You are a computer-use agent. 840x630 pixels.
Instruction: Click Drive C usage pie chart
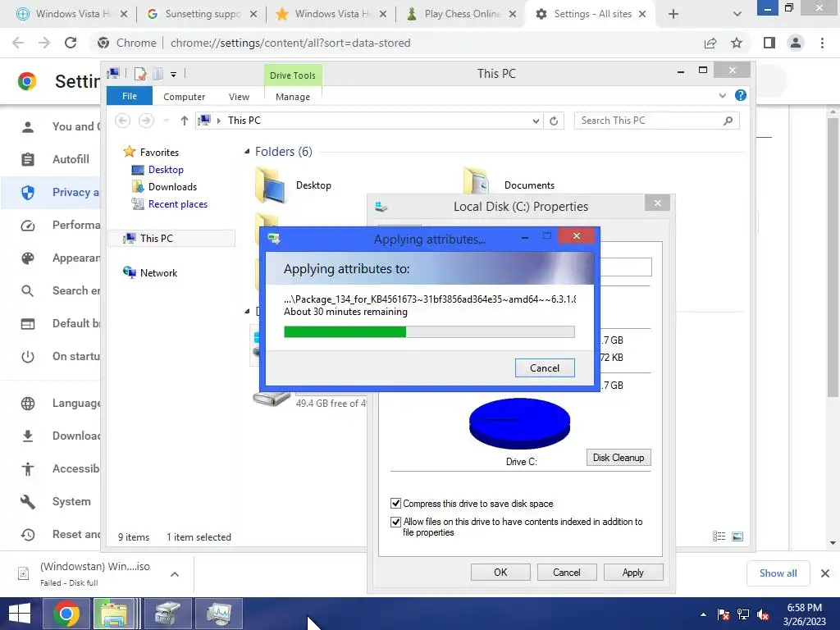point(519,423)
